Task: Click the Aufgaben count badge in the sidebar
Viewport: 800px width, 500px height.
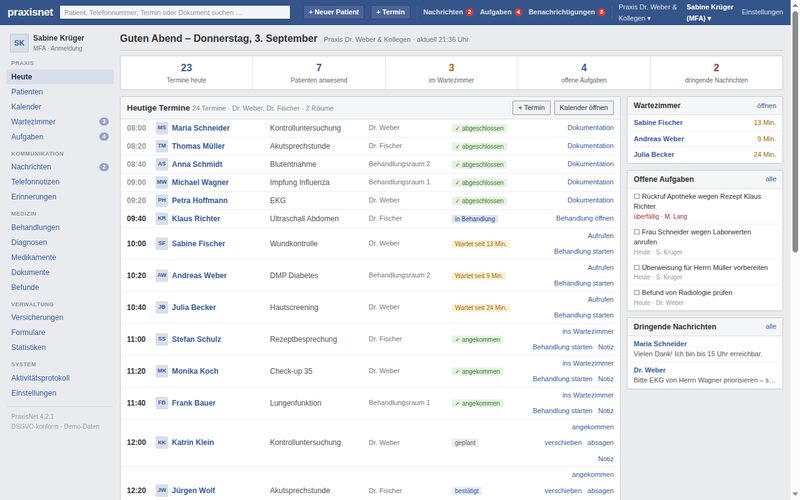Action: (x=104, y=137)
